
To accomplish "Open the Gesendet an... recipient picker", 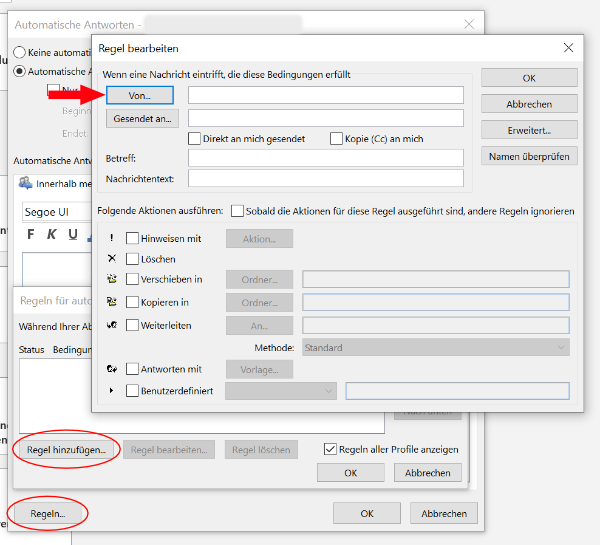I will tap(142, 119).
